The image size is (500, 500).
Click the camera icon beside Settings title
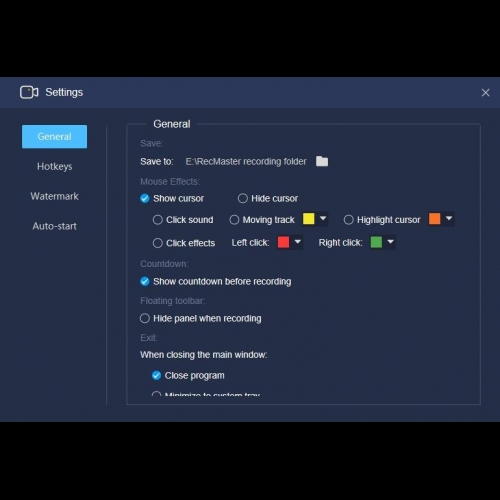29,92
